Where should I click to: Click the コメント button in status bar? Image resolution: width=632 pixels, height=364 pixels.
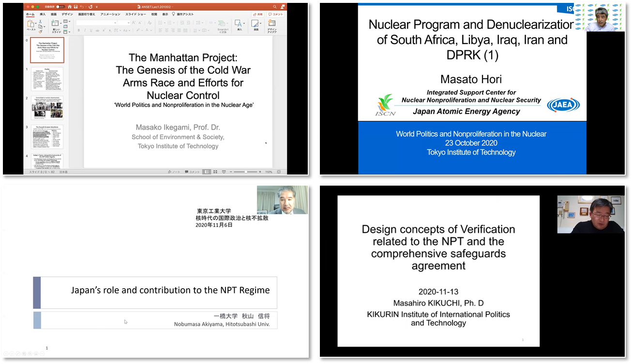[192, 172]
